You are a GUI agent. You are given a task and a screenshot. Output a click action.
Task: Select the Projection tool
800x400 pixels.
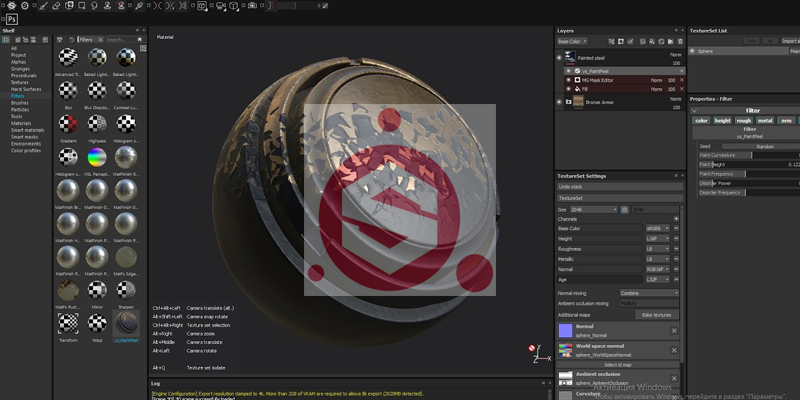[69, 6]
